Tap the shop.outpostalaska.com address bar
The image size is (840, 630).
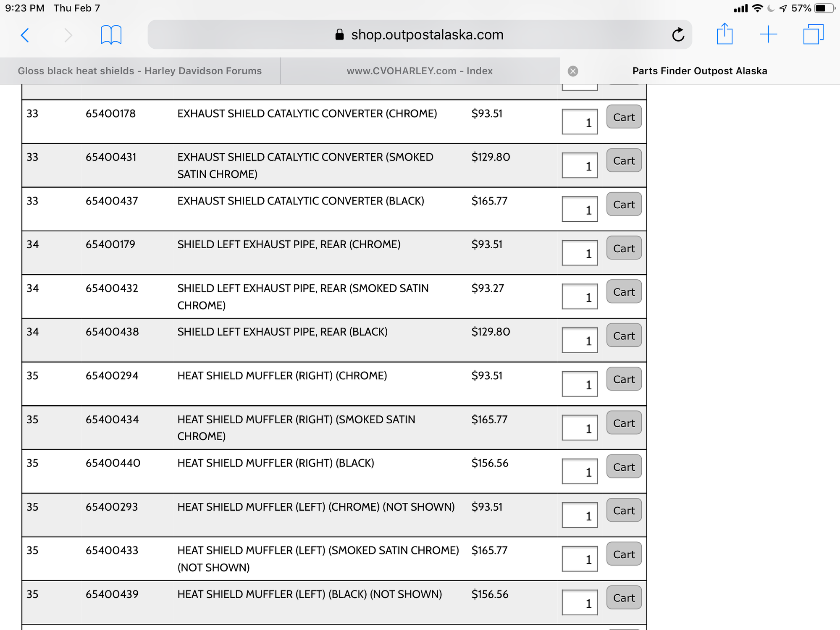point(419,35)
